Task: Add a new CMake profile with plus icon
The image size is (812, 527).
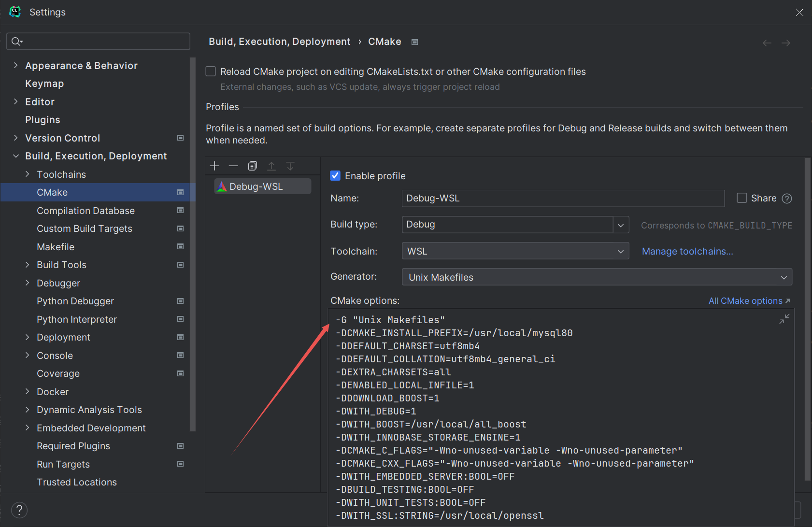Action: tap(215, 166)
